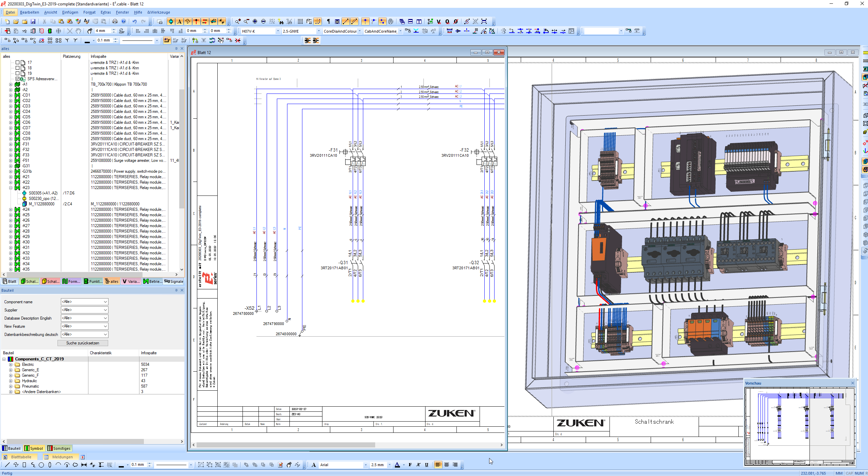Screen dimensions: 868x476
Task: Click the binoculars Search icon
Action: [281, 21]
